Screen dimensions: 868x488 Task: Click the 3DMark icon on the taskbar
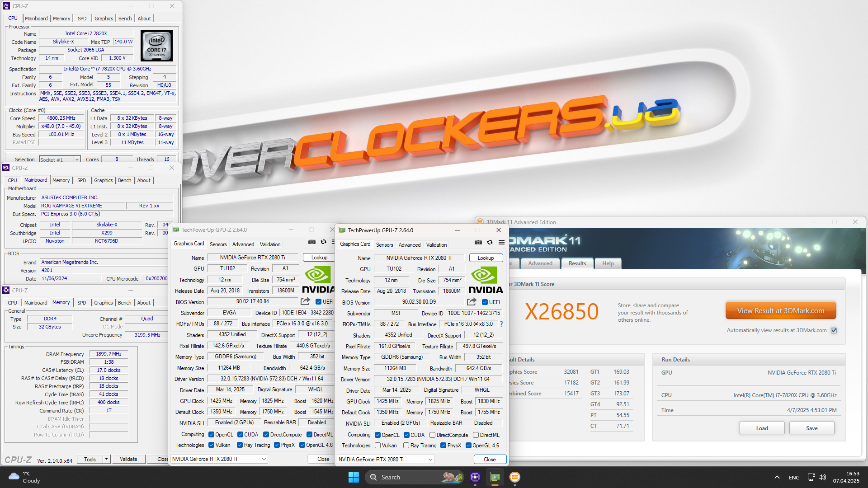coord(515,477)
